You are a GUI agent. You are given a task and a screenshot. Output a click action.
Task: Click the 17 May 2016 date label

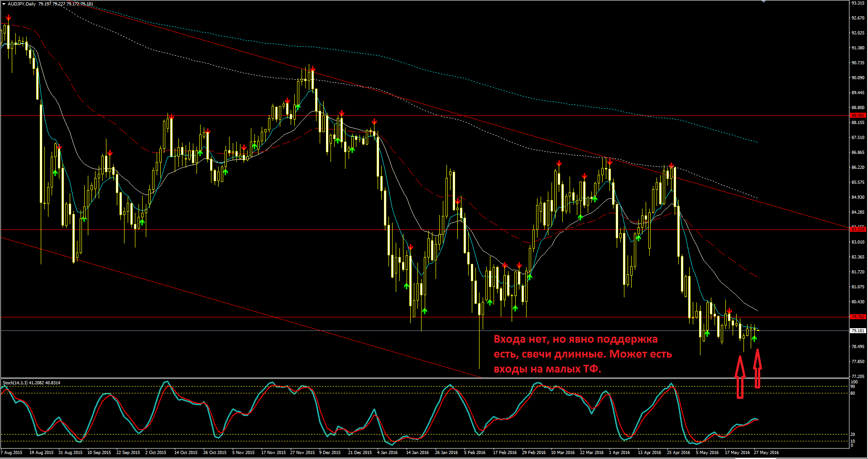click(737, 453)
